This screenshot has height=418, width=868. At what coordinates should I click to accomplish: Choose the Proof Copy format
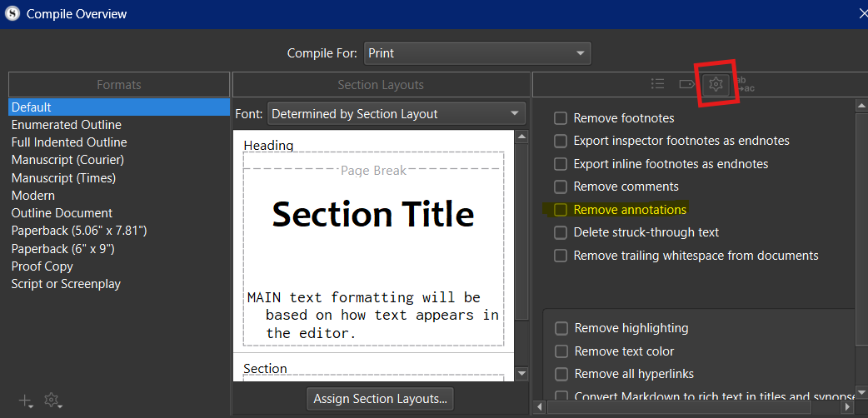[x=42, y=266]
